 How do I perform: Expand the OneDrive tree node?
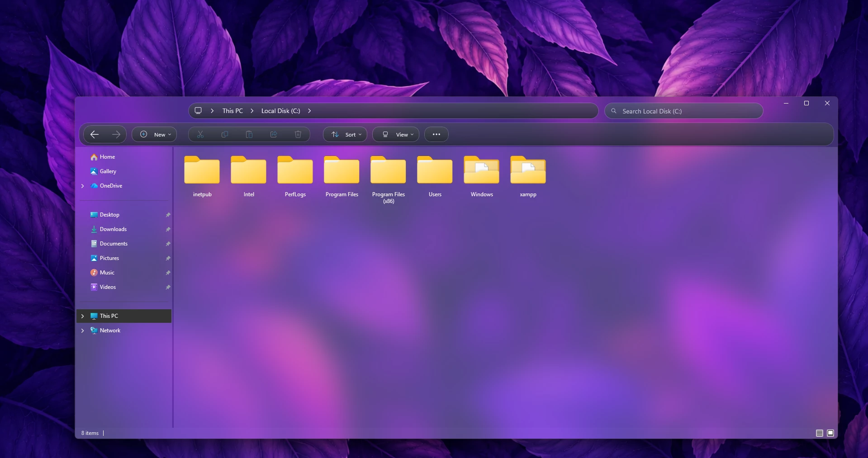click(82, 186)
